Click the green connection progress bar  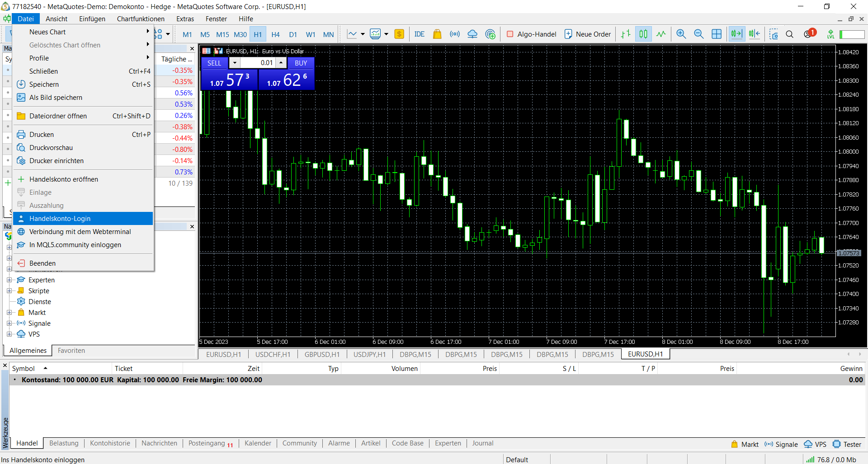pos(852,34)
